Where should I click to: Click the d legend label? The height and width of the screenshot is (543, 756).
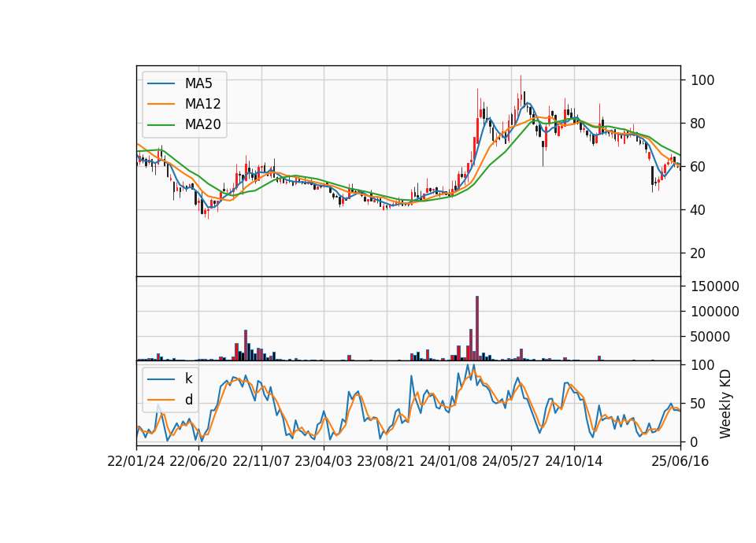(x=188, y=400)
